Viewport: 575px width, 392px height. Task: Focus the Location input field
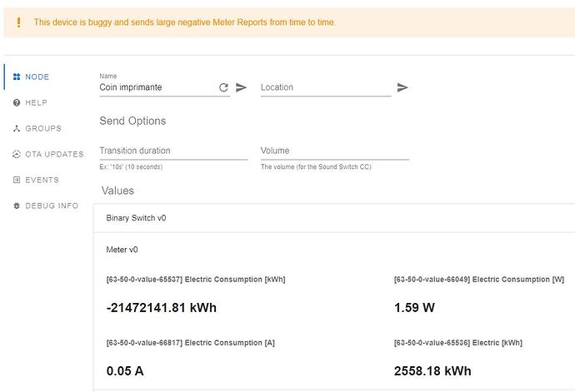point(326,87)
